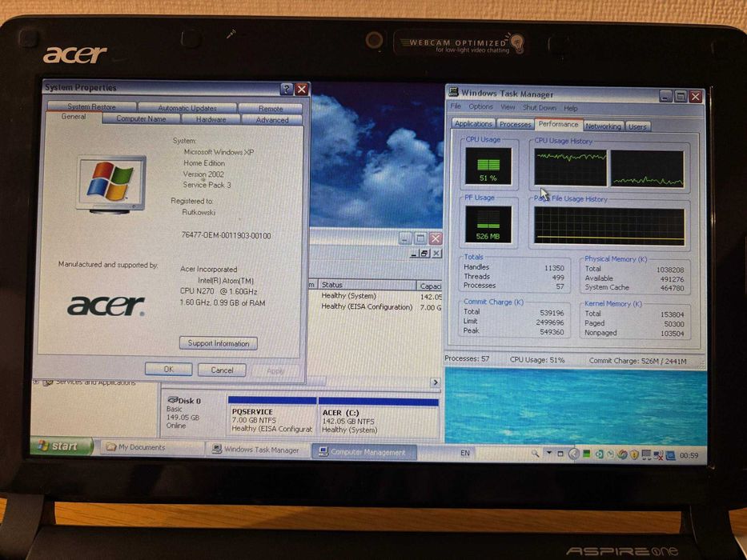Switch to the Users tab
Screen dimensions: 747x560
(637, 126)
